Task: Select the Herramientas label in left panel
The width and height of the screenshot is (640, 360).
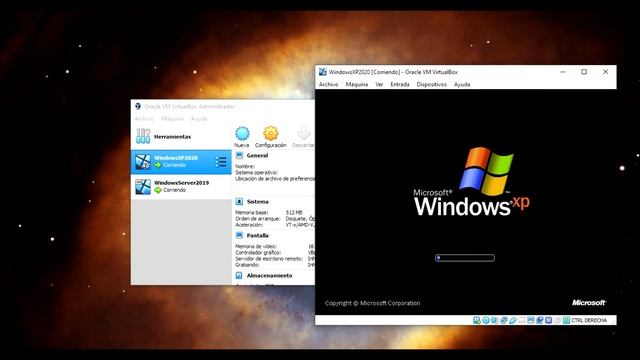Action: (x=172, y=137)
